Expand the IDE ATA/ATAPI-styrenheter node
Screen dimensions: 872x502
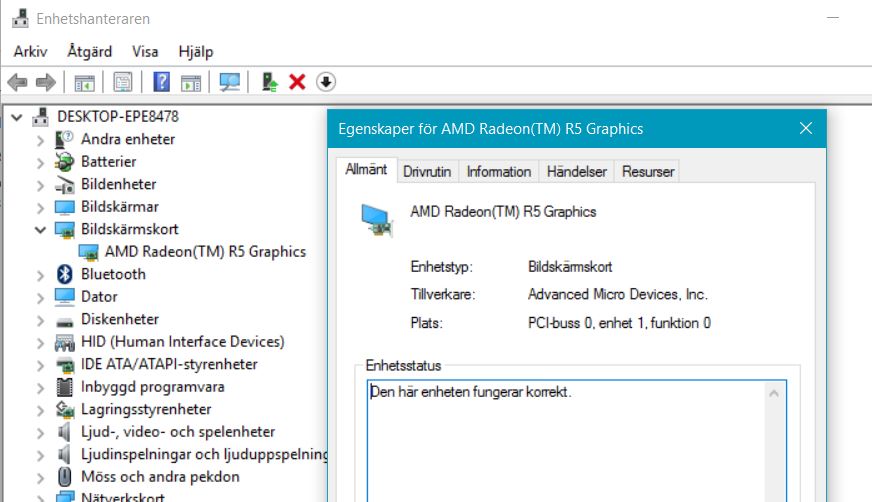[40, 365]
